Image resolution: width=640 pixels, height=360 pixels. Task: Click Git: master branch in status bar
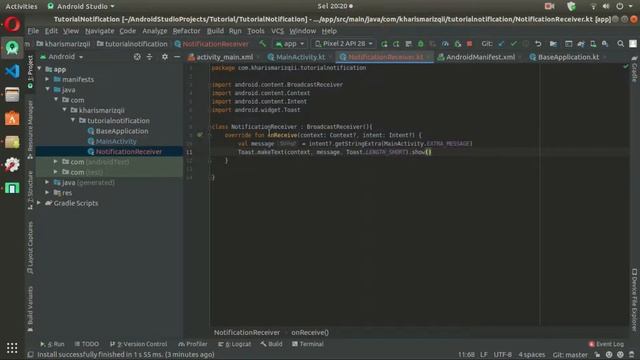point(570,355)
